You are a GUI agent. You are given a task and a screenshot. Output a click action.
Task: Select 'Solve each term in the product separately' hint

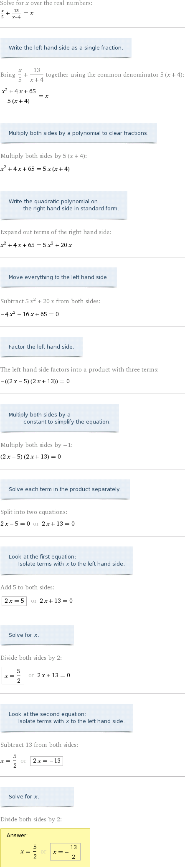pyautogui.click(x=65, y=489)
